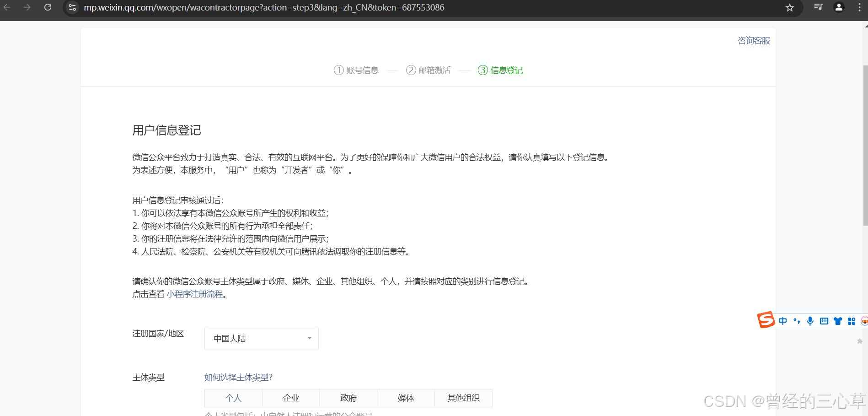Select 政府 subject type tab
This screenshot has height=416, width=868.
pyautogui.click(x=348, y=398)
